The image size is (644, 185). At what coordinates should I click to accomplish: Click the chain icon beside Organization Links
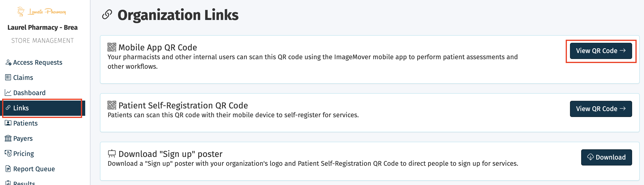[x=107, y=15]
